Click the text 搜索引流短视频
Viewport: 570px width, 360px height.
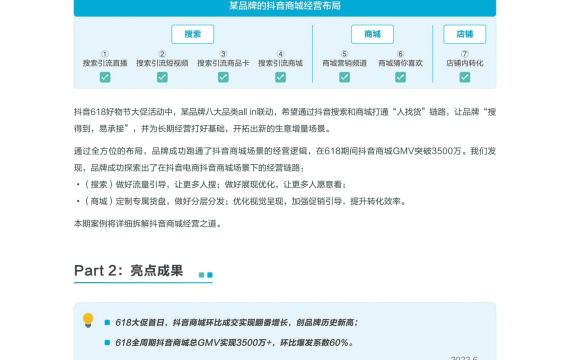point(162,63)
